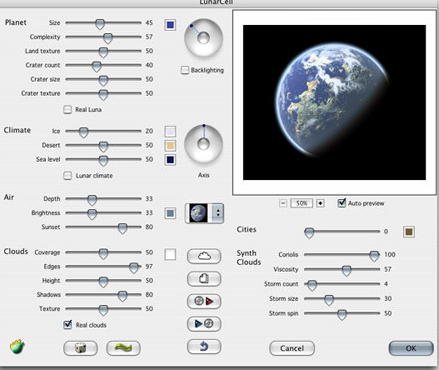The width and height of the screenshot is (439, 370).
Task: Click the Size value 45
Action: tap(149, 23)
